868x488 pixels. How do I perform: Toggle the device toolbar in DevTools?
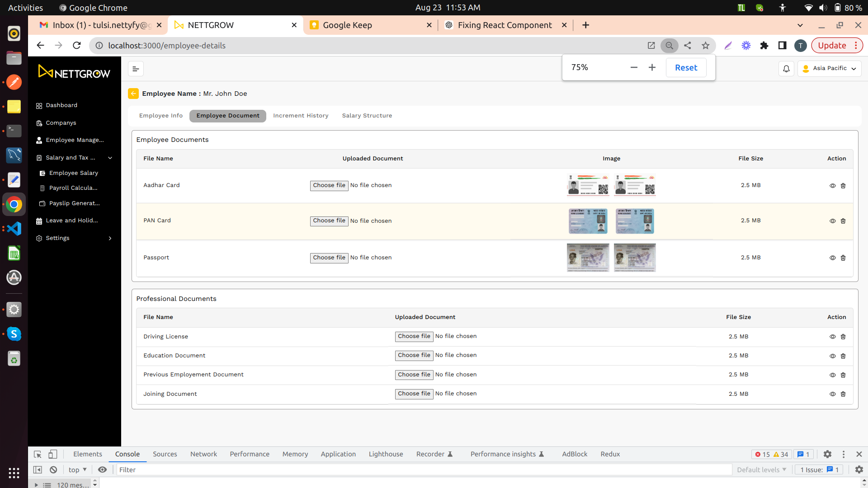tap(53, 454)
